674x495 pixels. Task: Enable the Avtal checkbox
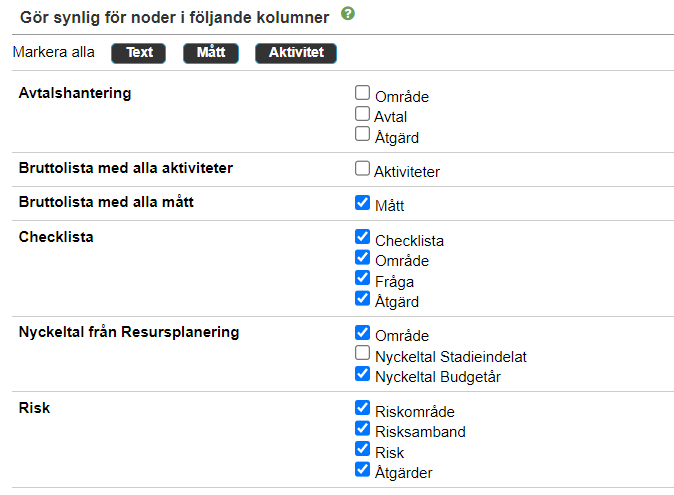point(362,113)
